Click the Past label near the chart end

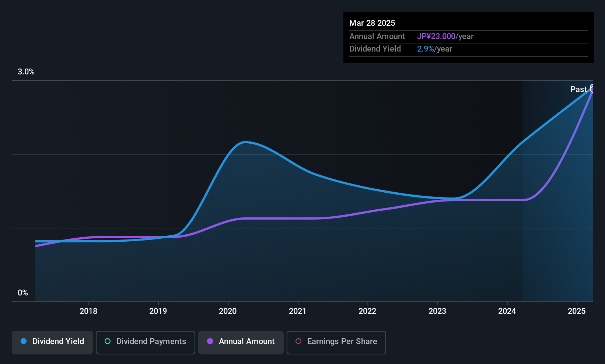pyautogui.click(x=578, y=90)
